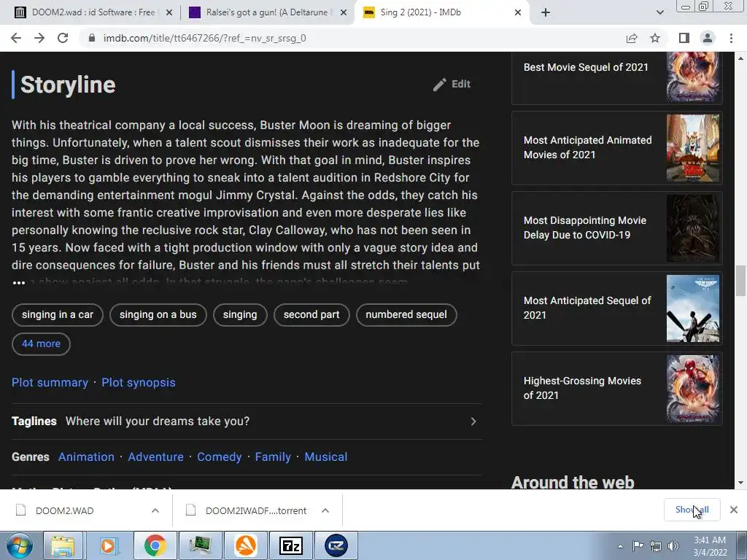Image resolution: width=747 pixels, height=560 pixels.
Task: Open the Chrome side panel icon
Action: pyautogui.click(x=684, y=38)
